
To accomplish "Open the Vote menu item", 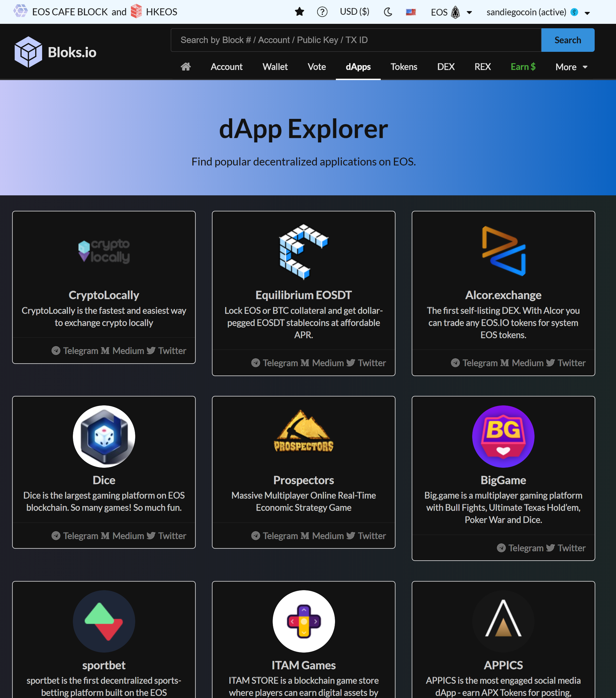I will [x=316, y=67].
